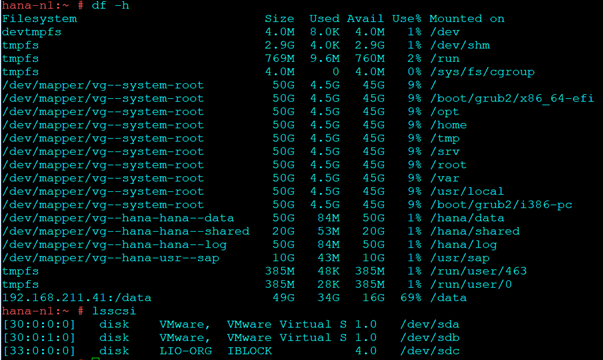Click the 'df -h' command text
The image size is (603, 360).
click(110, 5)
